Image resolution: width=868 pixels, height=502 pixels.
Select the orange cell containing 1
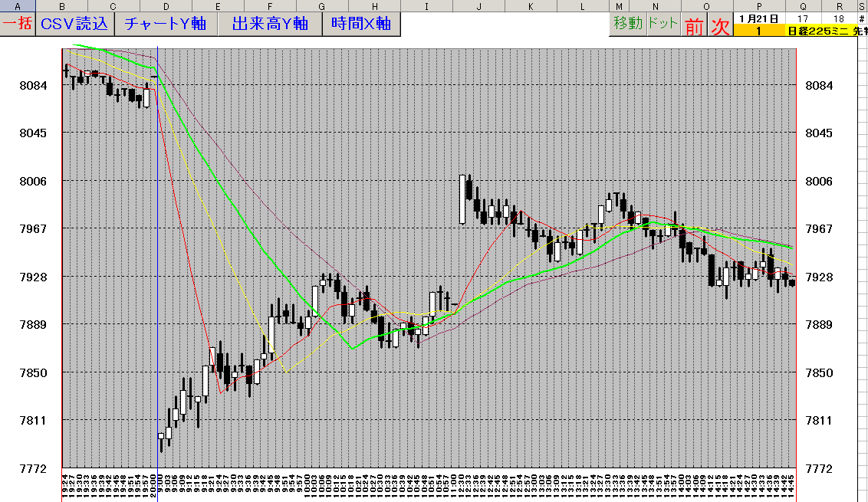tap(759, 31)
